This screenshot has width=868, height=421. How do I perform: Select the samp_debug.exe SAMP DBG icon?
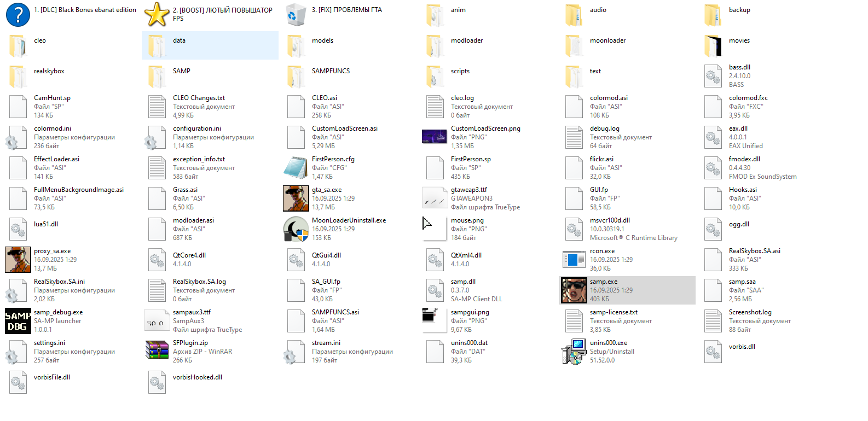click(x=18, y=321)
